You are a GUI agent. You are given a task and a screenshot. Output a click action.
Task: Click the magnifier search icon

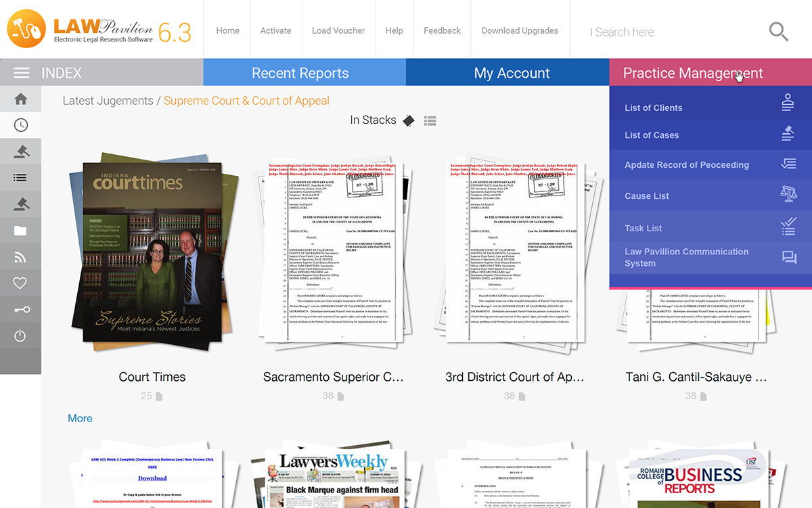pos(779,31)
